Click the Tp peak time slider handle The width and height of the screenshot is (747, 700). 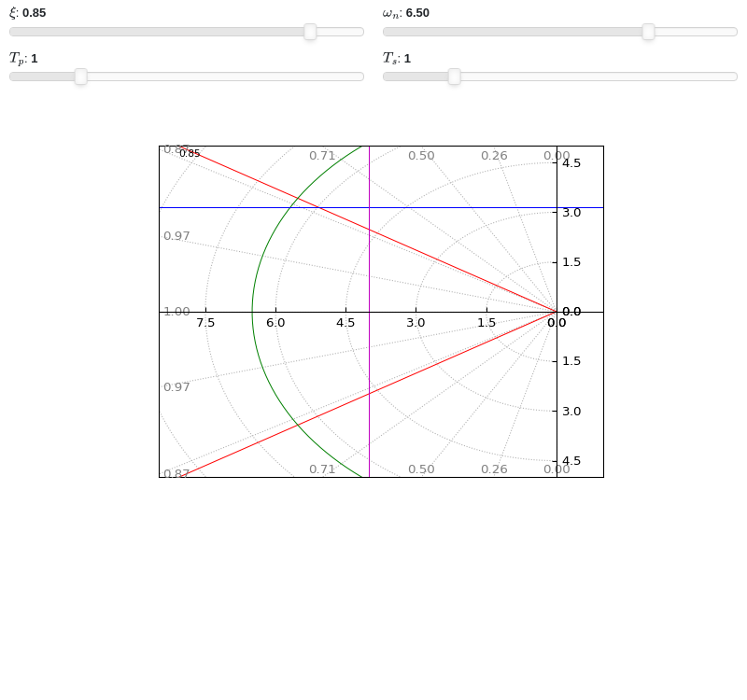point(81,77)
